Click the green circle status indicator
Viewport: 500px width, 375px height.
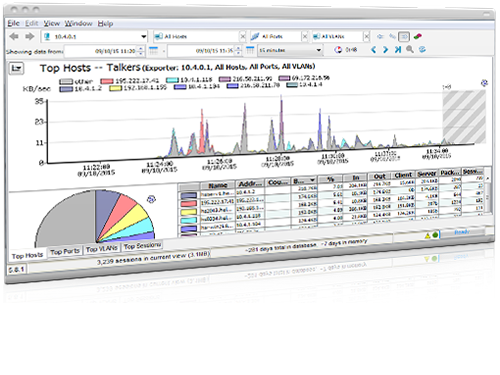[x=435, y=235]
